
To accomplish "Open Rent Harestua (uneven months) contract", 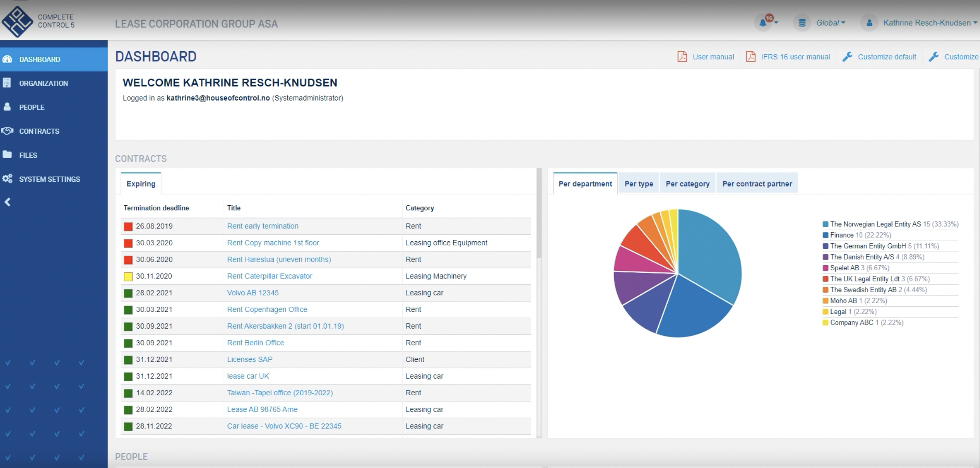I will tap(279, 260).
